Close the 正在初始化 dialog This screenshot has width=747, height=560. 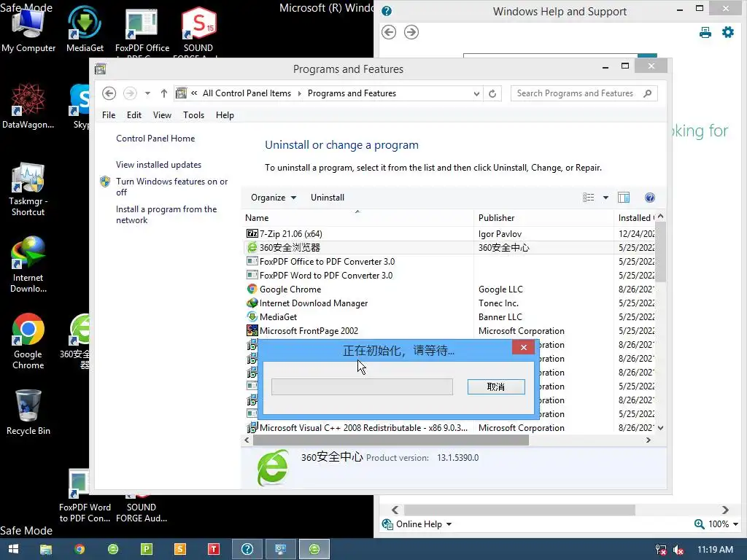524,348
